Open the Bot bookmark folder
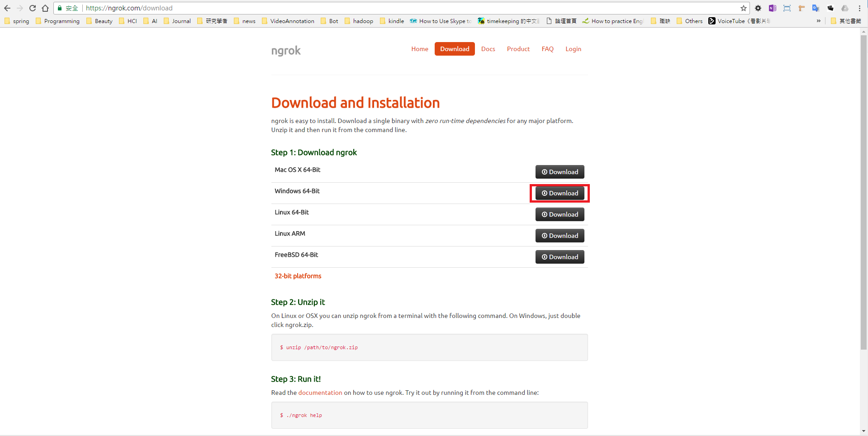 [x=329, y=21]
